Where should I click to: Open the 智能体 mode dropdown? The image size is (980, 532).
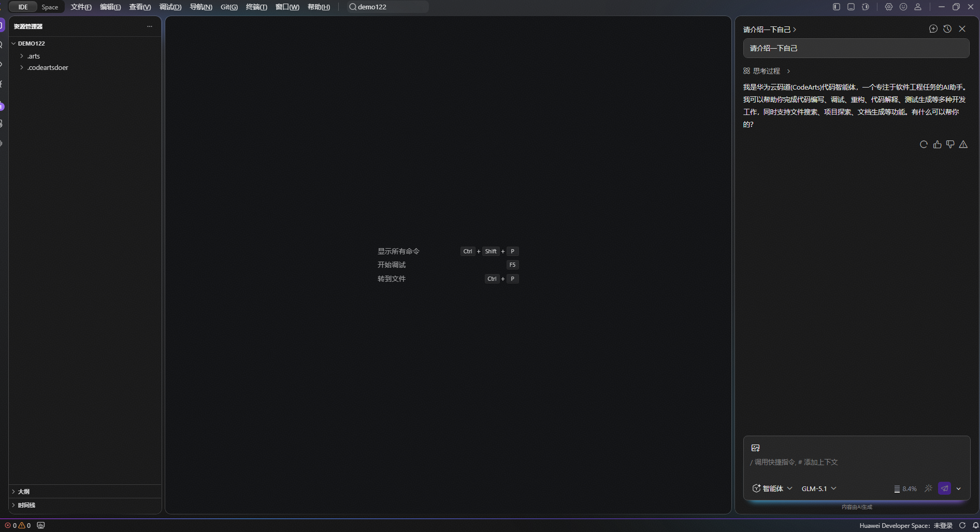pos(772,488)
